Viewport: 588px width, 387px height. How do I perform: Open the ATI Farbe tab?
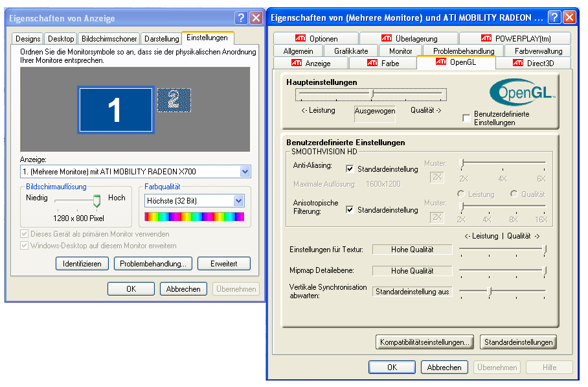click(383, 63)
